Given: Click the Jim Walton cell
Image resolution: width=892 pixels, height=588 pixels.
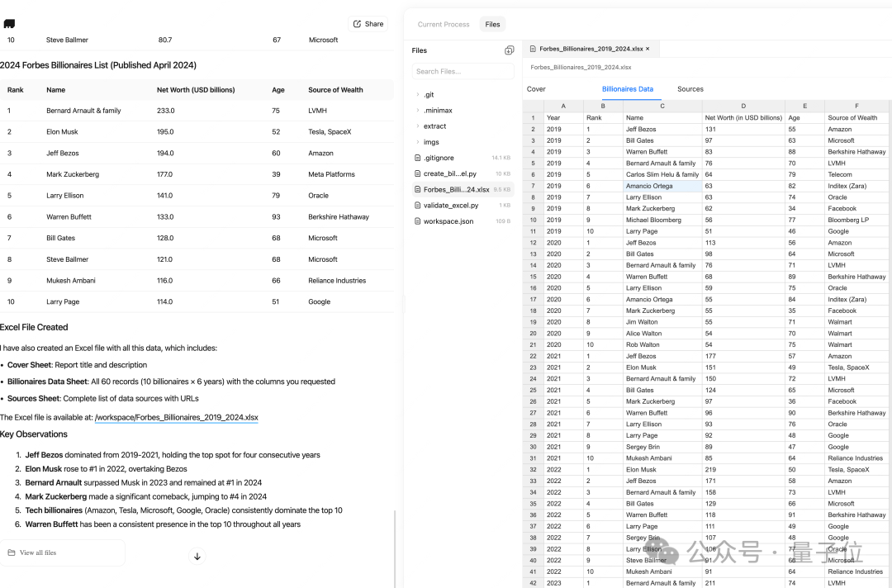Looking at the screenshot, I should (x=662, y=322).
